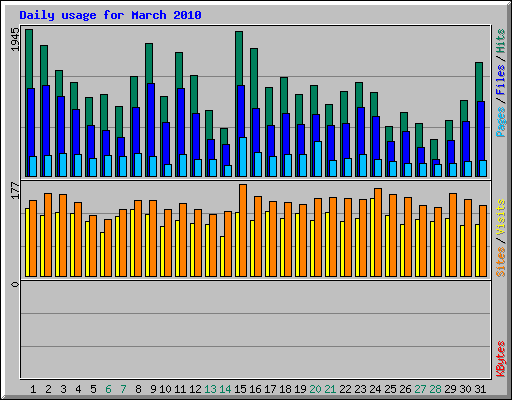Click day label 15 on x-axis

240,389
